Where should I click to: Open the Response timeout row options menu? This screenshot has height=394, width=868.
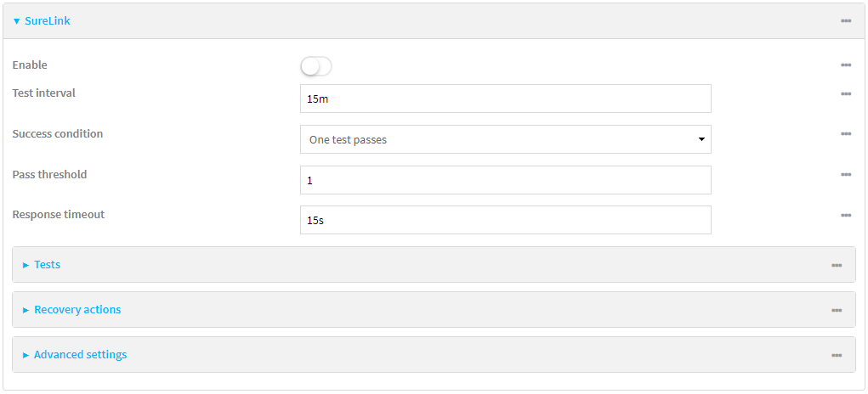coord(846,215)
